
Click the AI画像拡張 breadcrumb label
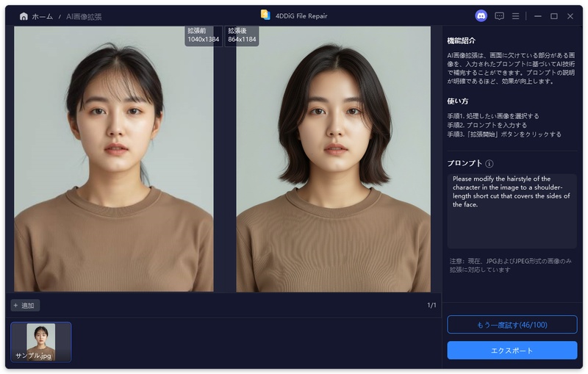coord(84,16)
